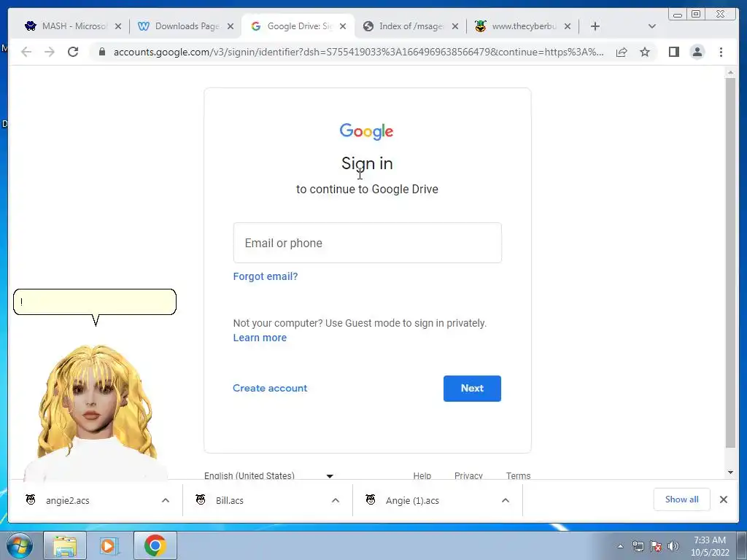
Task: Open a new tab with the plus button
Action: coord(595,26)
